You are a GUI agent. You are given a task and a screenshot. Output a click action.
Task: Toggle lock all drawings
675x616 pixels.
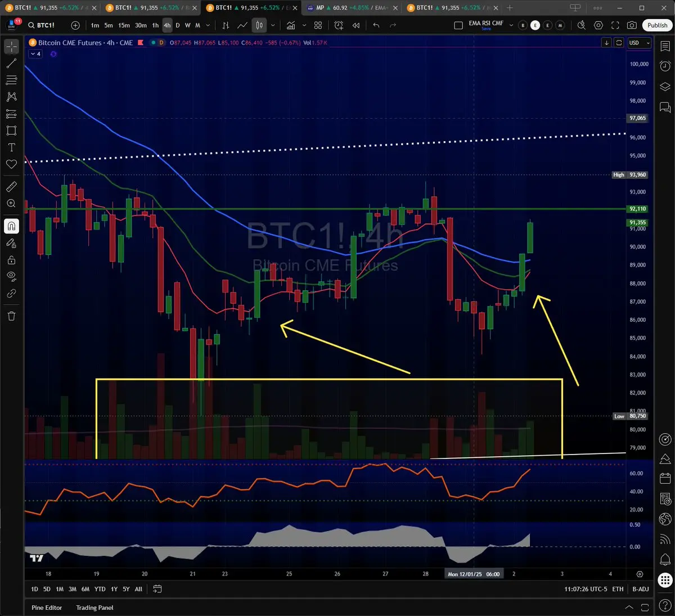[x=11, y=260]
